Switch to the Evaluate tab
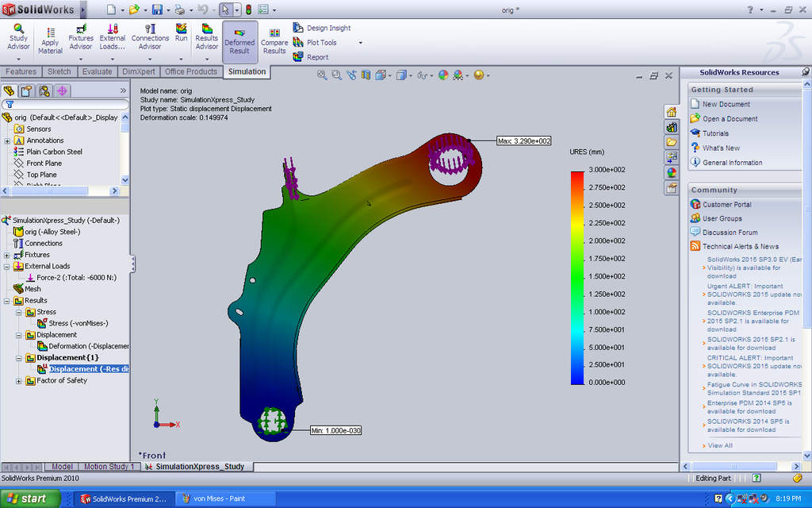This screenshot has width=812, height=508. coord(97,71)
